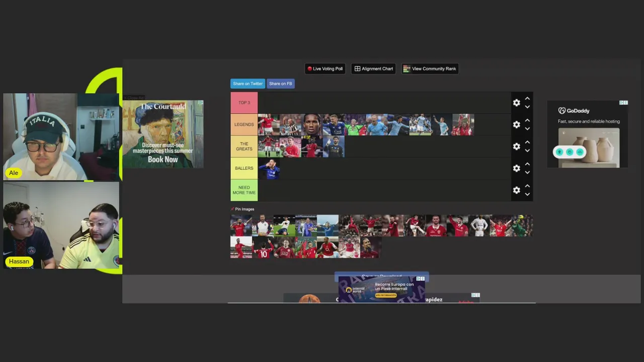Pick the all-white kit standing player in pool

(x=479, y=226)
